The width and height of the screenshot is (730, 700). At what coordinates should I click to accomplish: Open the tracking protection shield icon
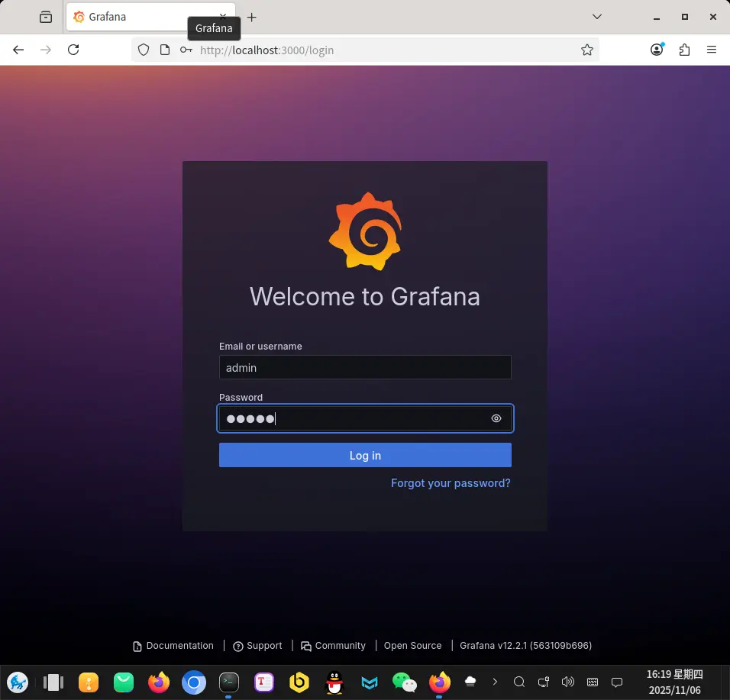tap(144, 50)
